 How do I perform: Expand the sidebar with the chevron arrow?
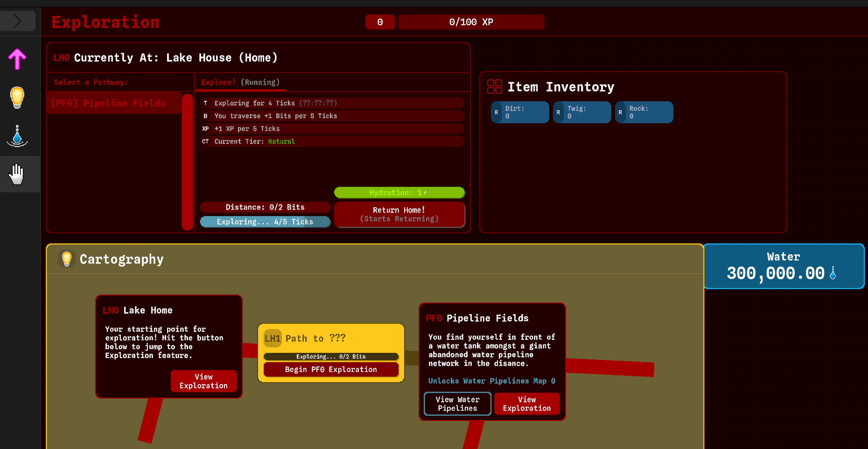(x=17, y=21)
